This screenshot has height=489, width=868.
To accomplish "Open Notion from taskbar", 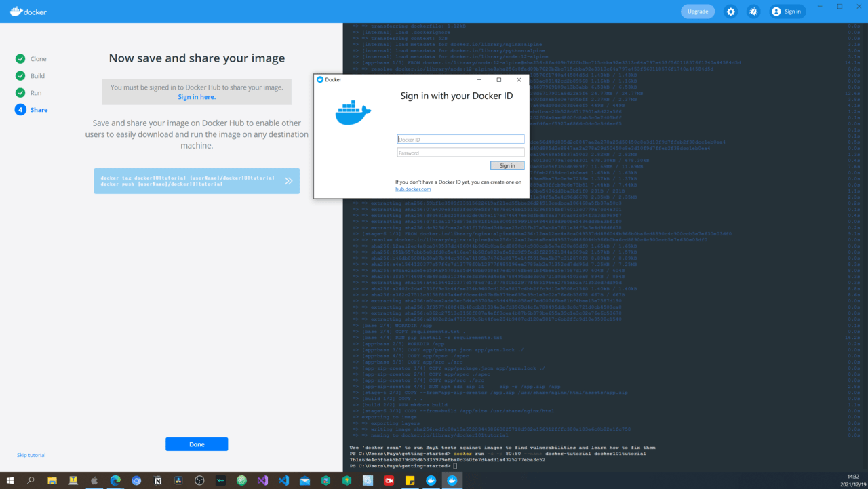I will pyautogui.click(x=157, y=480).
